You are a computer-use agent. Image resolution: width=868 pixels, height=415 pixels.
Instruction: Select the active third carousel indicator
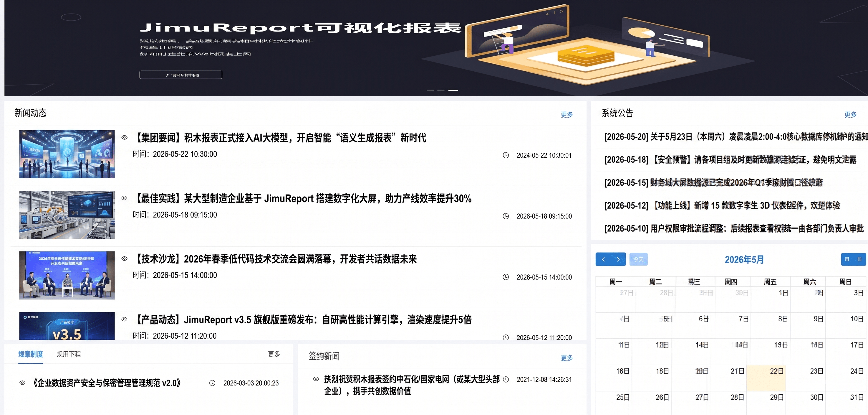tap(453, 90)
